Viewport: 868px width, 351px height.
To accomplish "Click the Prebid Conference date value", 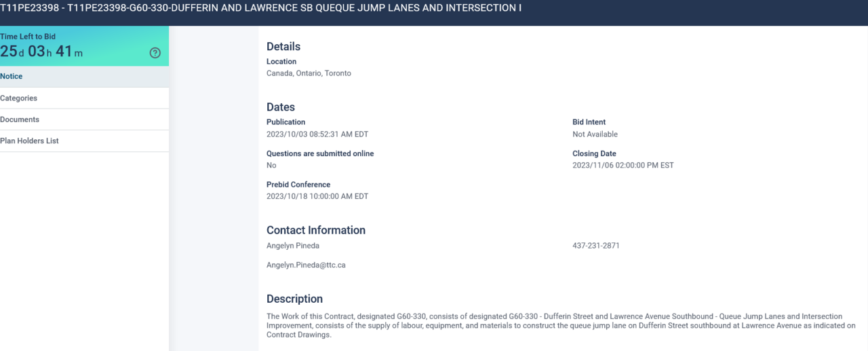I will click(317, 196).
